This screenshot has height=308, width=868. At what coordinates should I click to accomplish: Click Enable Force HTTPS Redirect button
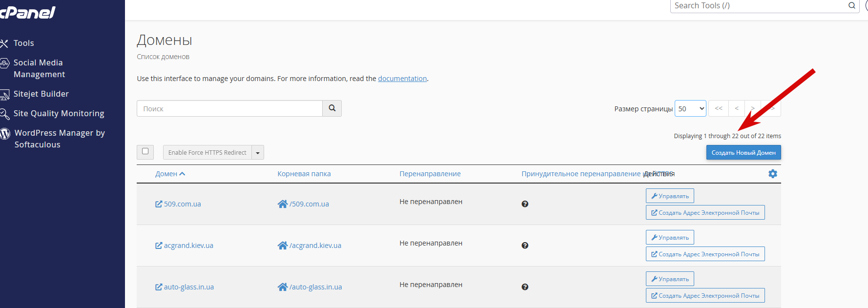tap(207, 152)
